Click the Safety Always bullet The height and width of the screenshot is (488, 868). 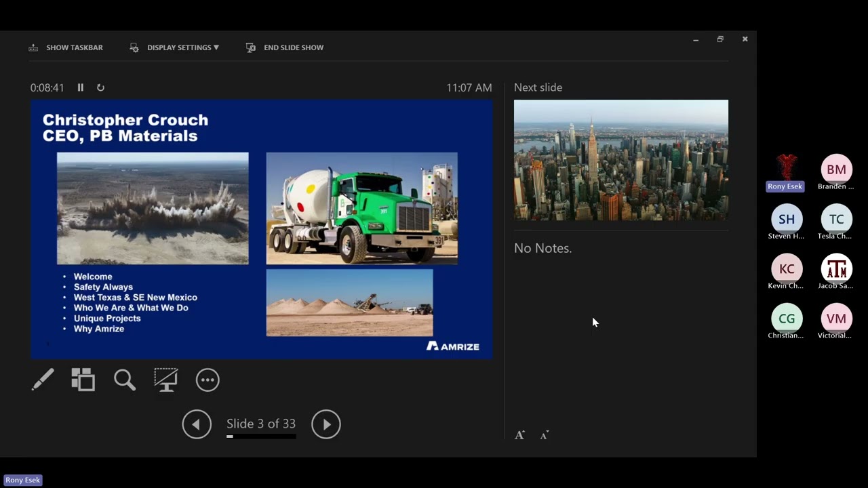tap(103, 287)
